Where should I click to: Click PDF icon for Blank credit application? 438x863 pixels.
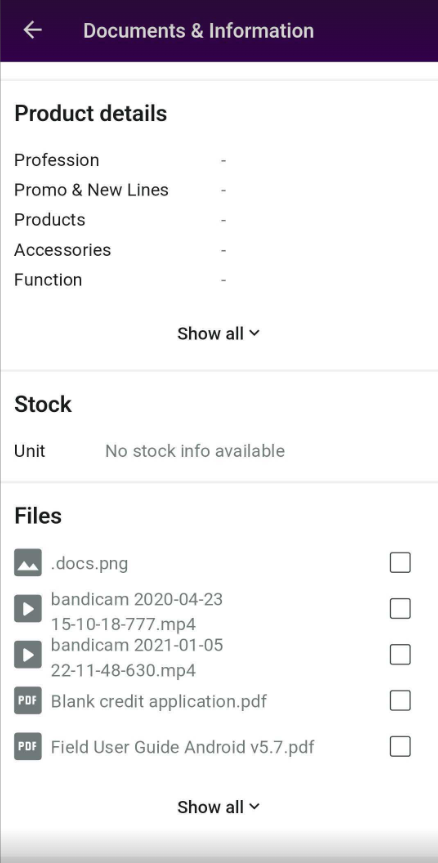28,701
